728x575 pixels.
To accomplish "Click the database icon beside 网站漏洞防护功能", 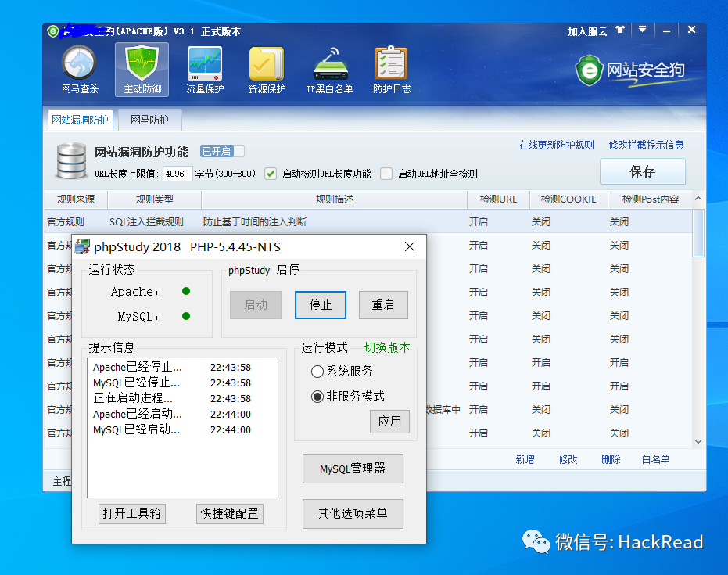I will coord(71,160).
